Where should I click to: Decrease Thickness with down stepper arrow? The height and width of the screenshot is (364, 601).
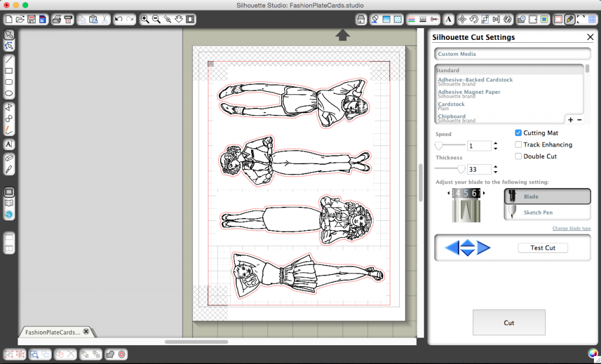[x=495, y=172]
